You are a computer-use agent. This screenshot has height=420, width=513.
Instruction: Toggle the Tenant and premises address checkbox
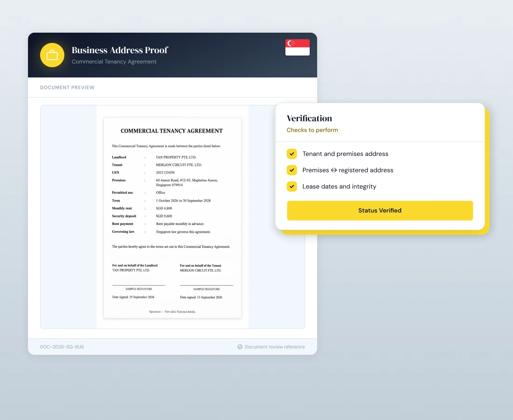coord(292,154)
